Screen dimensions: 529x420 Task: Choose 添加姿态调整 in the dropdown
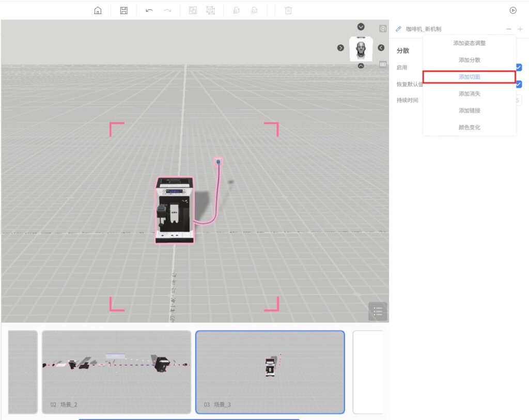[469, 43]
